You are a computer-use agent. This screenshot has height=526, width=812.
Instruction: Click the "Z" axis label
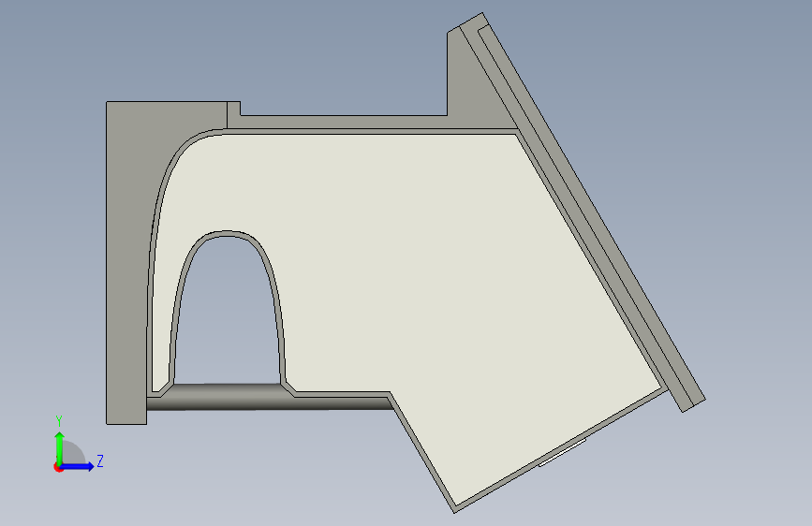pyautogui.click(x=100, y=460)
